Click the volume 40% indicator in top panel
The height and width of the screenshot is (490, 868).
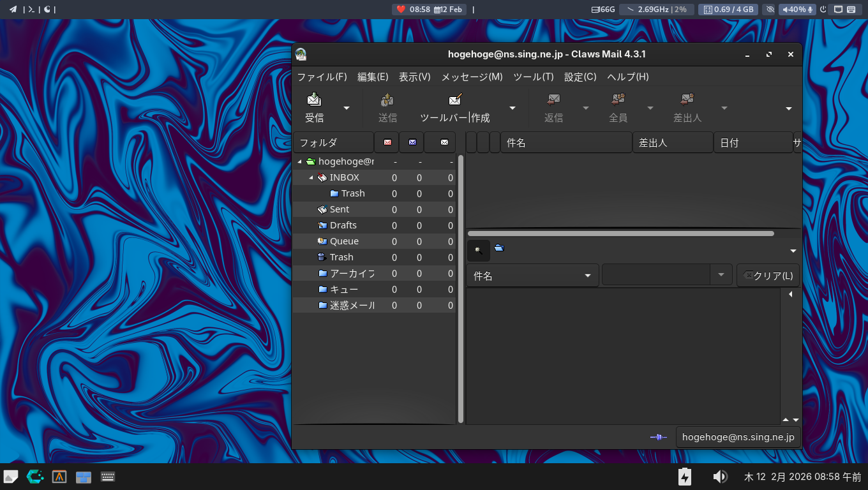tap(797, 10)
